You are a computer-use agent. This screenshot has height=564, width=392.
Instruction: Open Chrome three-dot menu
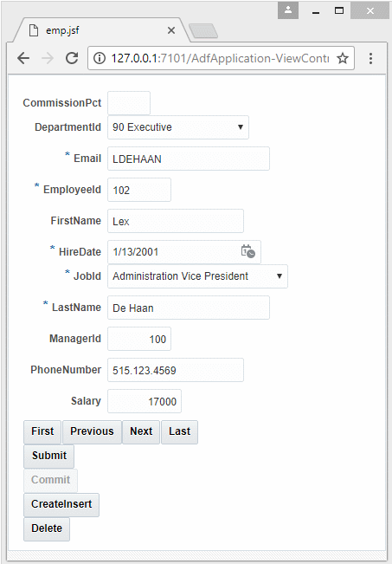(x=370, y=58)
